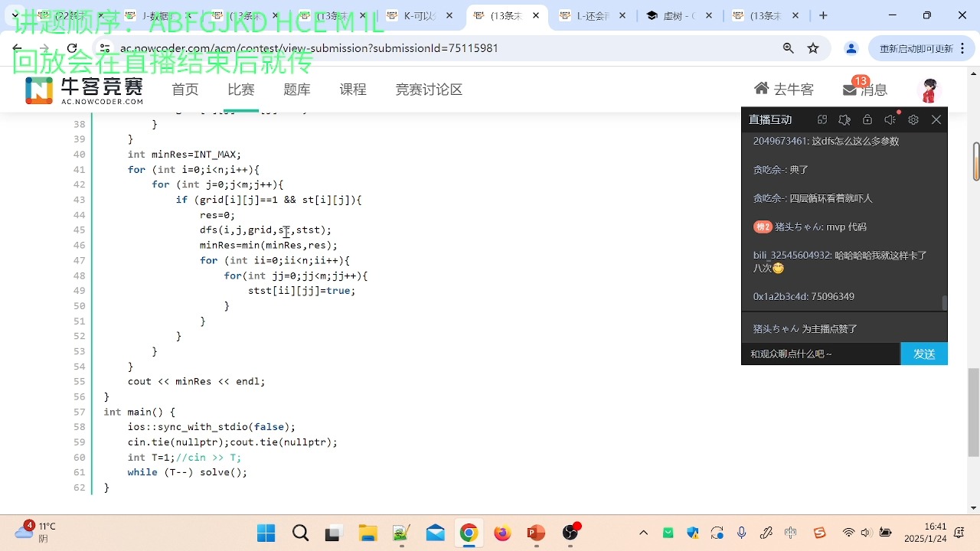The width and height of the screenshot is (980, 551).
Task: Click the site info icon in address bar
Action: 106,48
